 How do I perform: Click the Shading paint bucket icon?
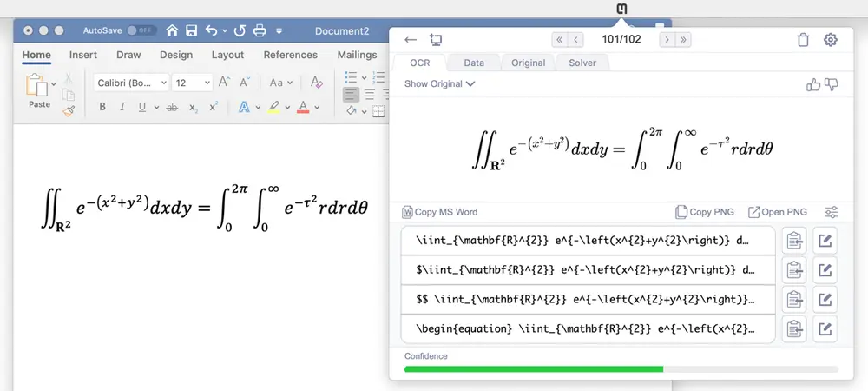pyautogui.click(x=352, y=110)
